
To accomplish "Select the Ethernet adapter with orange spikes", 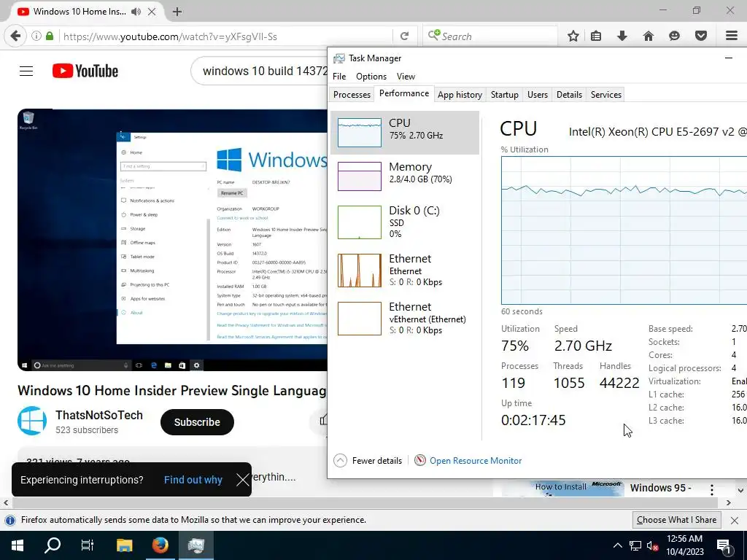I will (404, 270).
